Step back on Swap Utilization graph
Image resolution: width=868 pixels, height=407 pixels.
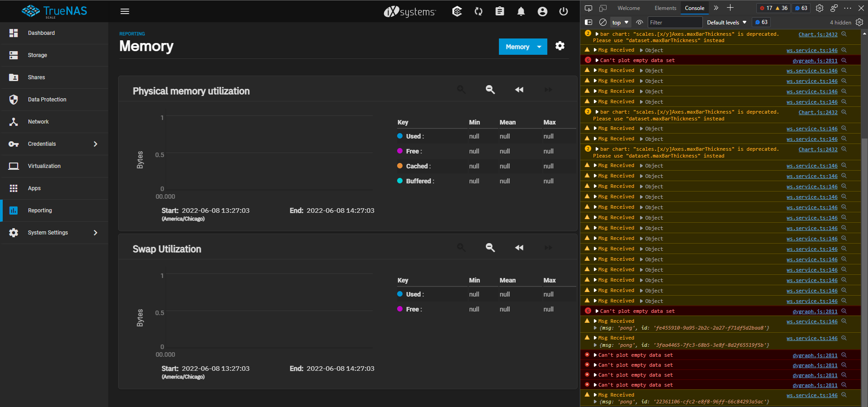point(519,248)
